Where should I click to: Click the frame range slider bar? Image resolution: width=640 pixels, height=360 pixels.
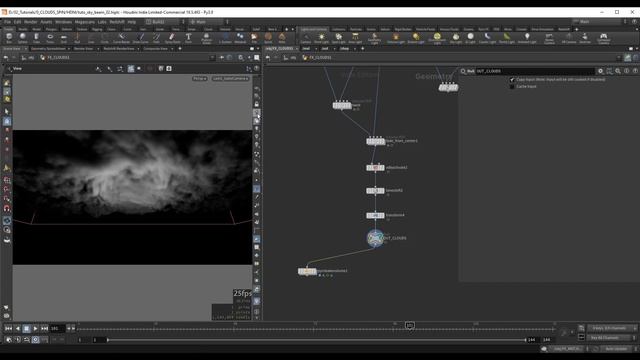coord(316,340)
